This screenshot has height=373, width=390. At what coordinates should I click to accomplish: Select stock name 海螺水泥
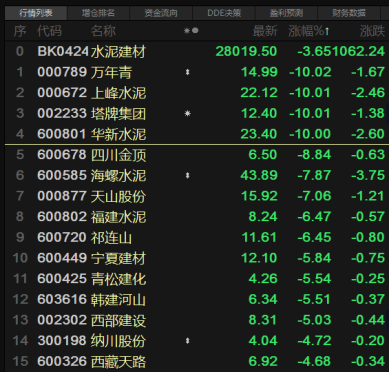click(x=118, y=176)
